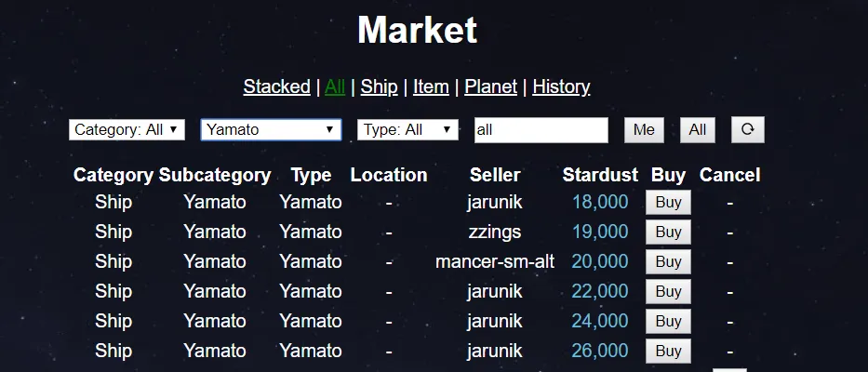Buy the 24,000 stardust Yamato
The image size is (868, 372).
tap(668, 321)
